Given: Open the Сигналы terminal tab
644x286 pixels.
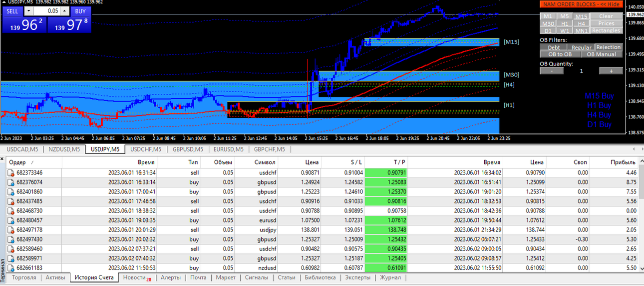Looking at the screenshot, I should (x=257, y=277).
